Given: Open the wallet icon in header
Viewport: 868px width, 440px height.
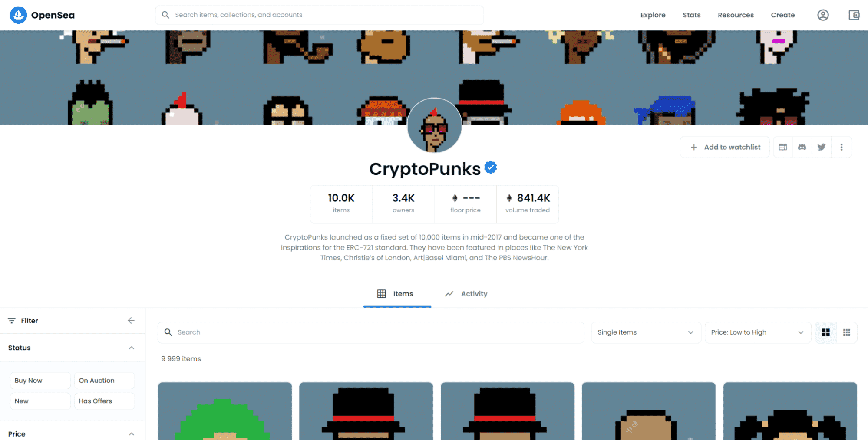Looking at the screenshot, I should click(x=854, y=15).
